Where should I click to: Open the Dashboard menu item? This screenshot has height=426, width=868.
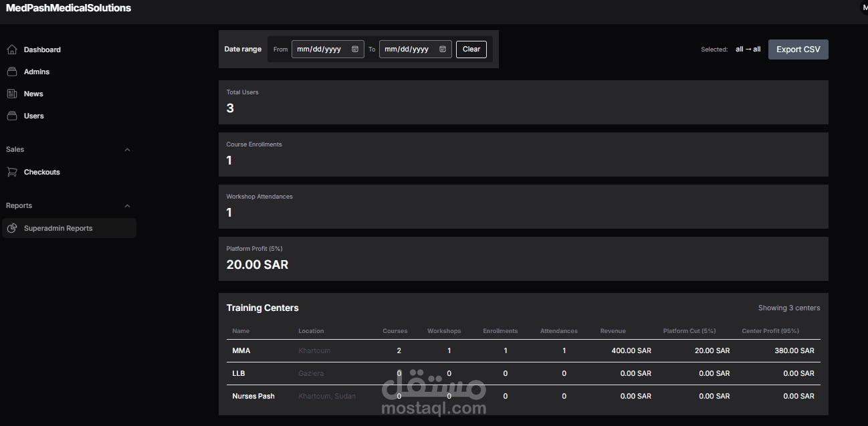[x=69, y=49]
